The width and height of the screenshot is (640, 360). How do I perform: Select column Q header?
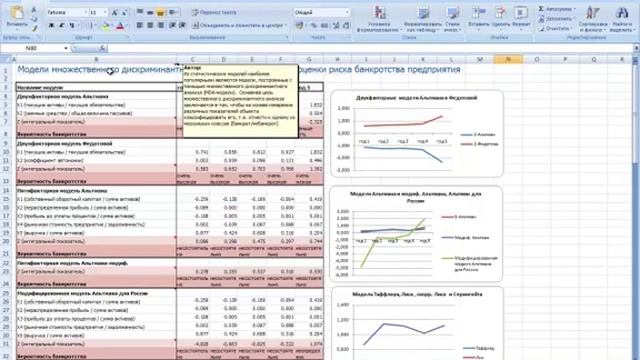[594, 60]
